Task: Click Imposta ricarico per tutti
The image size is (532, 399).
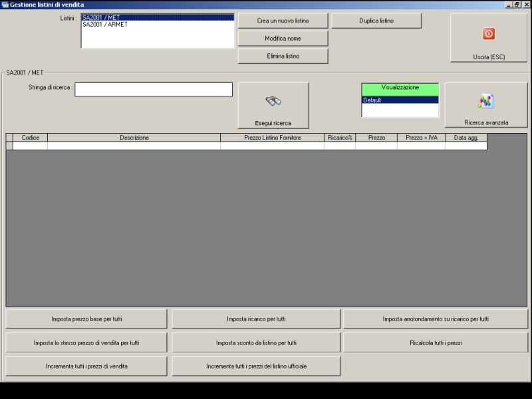Action: pos(256,319)
